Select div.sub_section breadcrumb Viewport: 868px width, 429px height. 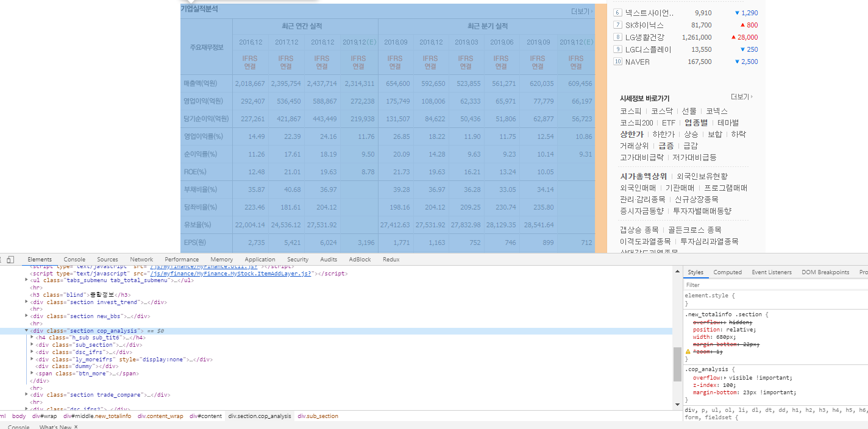[x=317, y=416]
